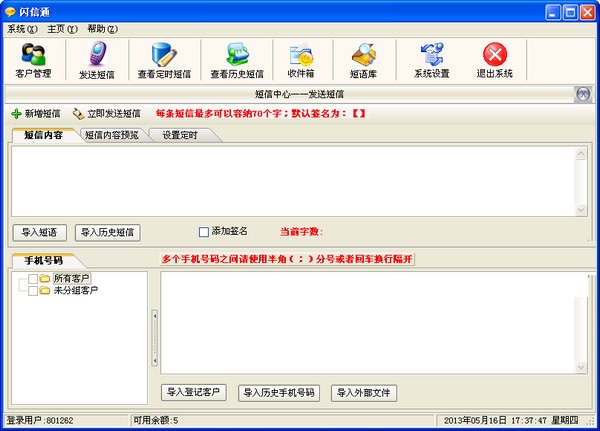Click message area scrollbar down arrow
600x431 pixels.
(581, 210)
